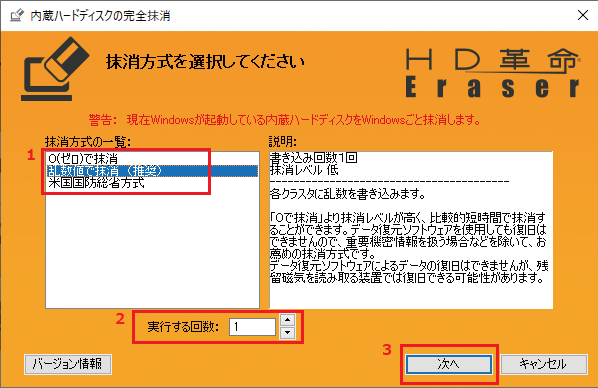This screenshot has height=388, width=598.
Task: Click the large eraser logo icon
Action: [x=55, y=69]
